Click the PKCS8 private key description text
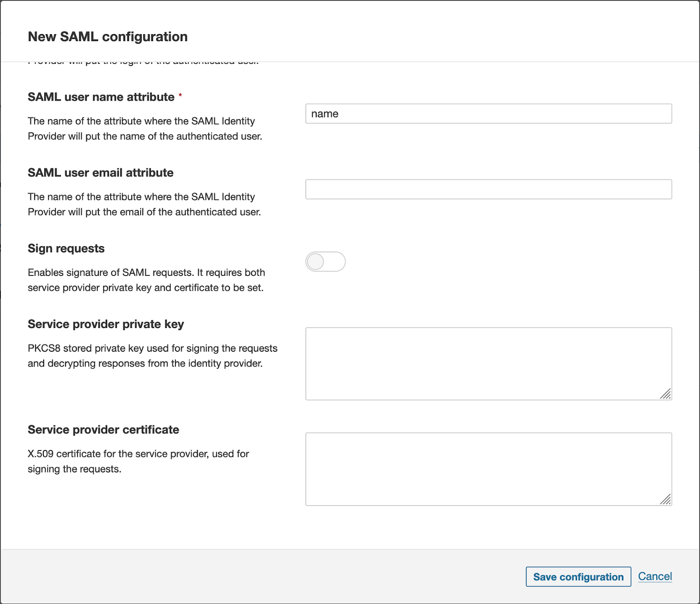Viewport: 700px width, 604px height. coord(152,356)
